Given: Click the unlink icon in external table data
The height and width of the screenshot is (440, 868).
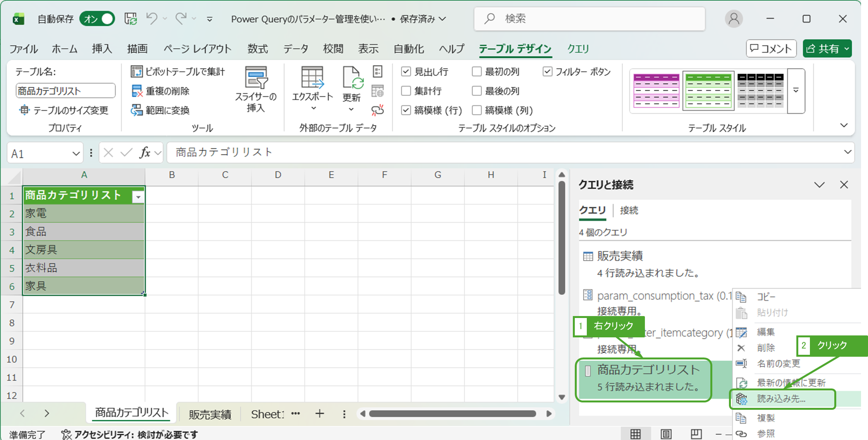Looking at the screenshot, I should click(x=378, y=110).
